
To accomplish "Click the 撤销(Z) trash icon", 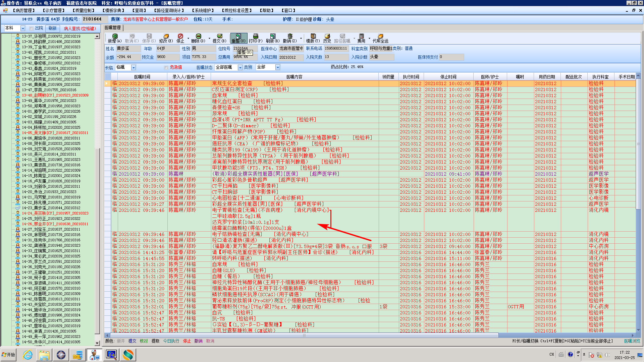I will pyautogui.click(x=290, y=36).
